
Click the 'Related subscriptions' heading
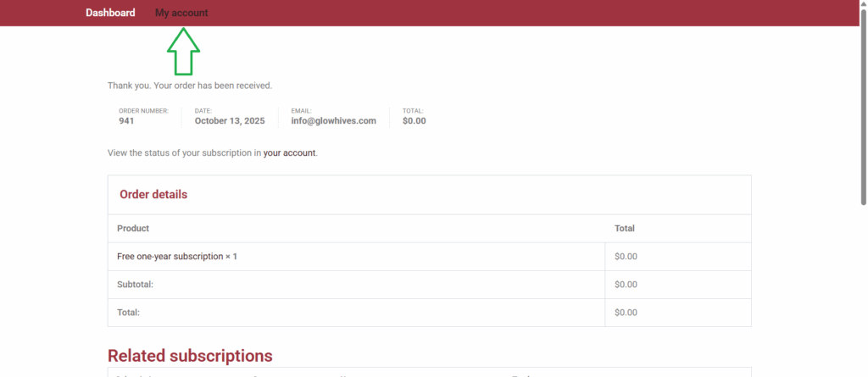click(190, 356)
